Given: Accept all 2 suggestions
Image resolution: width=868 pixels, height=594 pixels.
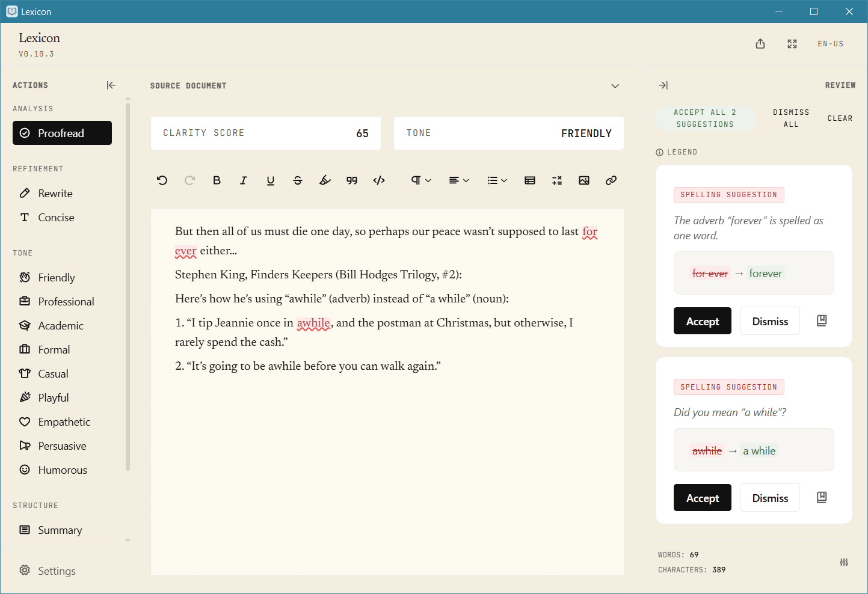Looking at the screenshot, I should point(705,118).
